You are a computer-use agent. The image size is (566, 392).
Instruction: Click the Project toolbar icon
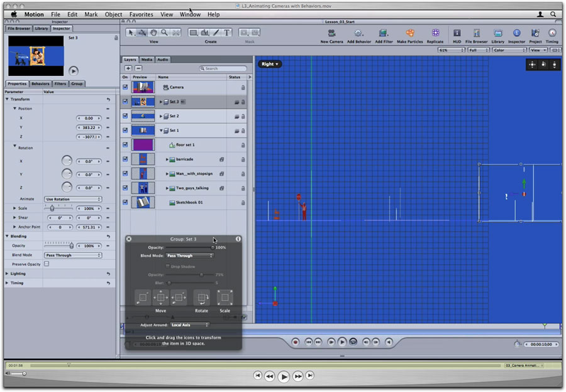[535, 33]
